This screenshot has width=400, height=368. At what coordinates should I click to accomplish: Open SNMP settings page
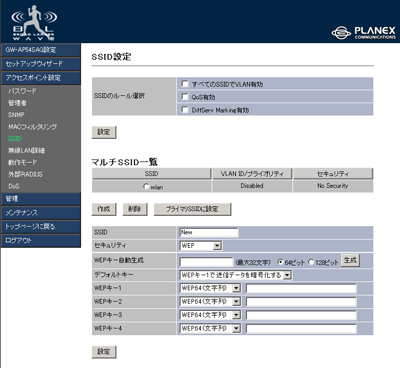point(16,115)
